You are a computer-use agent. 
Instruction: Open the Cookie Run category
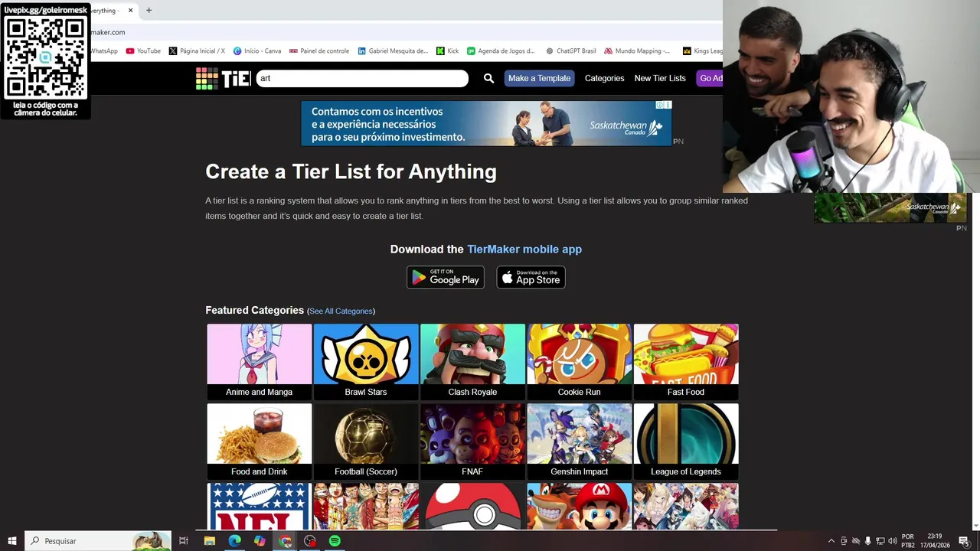pyautogui.click(x=579, y=362)
